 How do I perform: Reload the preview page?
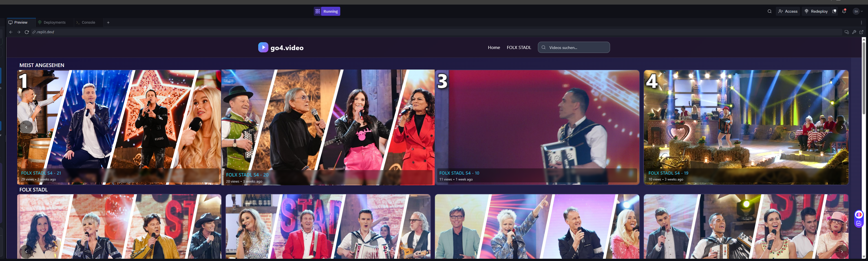point(26,32)
